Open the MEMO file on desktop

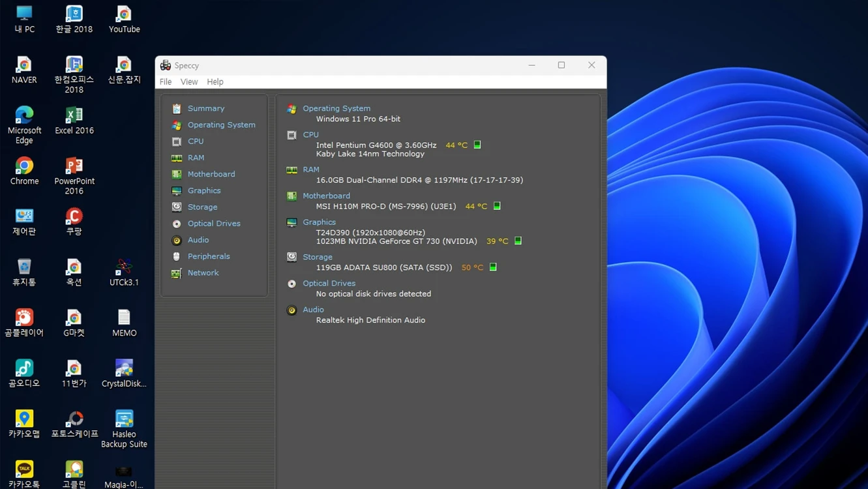coord(124,323)
